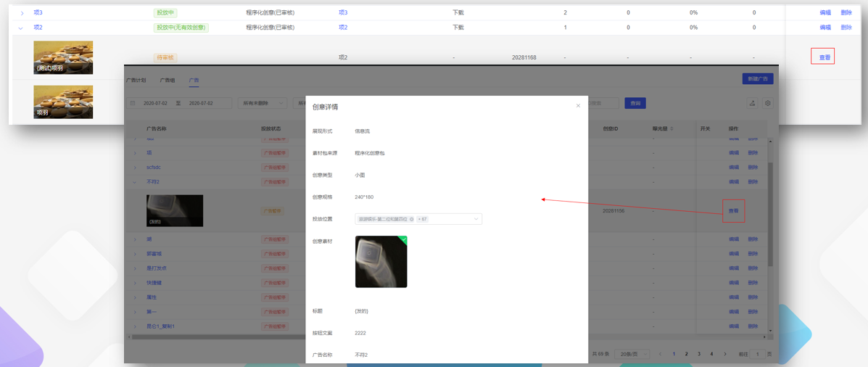Image resolution: width=868 pixels, height=367 pixels.
Task: Sort by the 曝光量 column
Action: pos(671,128)
